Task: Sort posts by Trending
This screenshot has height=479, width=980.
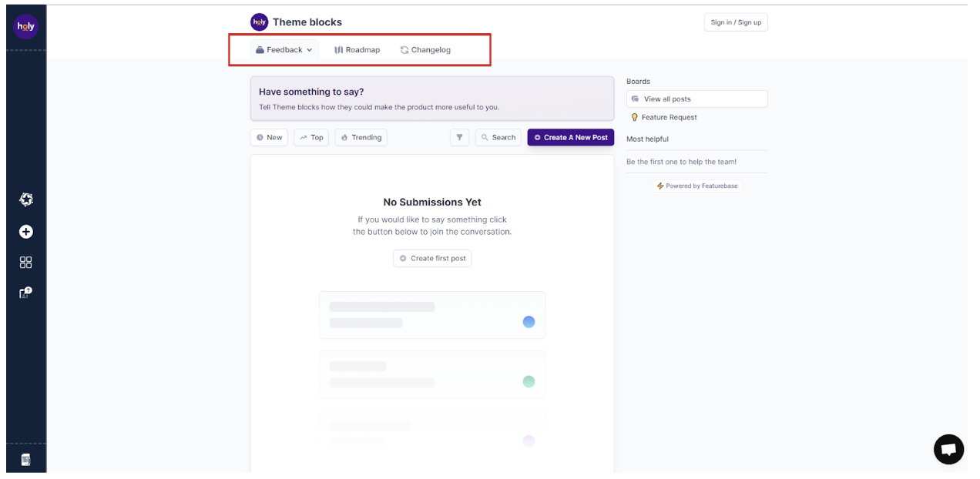Action: pos(361,137)
